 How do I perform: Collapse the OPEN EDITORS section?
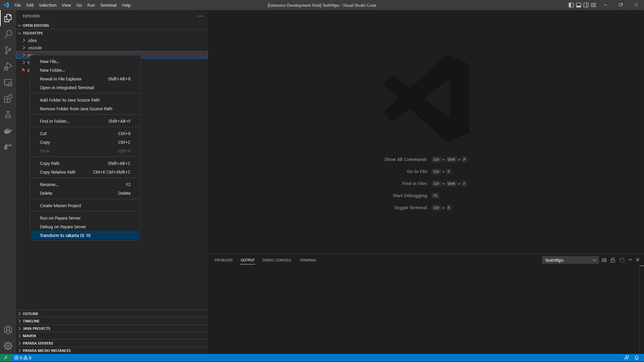[x=36, y=25]
